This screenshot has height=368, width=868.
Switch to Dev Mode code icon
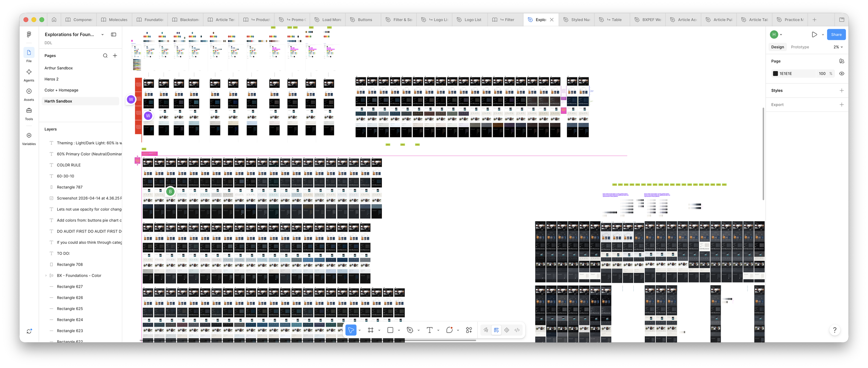click(517, 330)
